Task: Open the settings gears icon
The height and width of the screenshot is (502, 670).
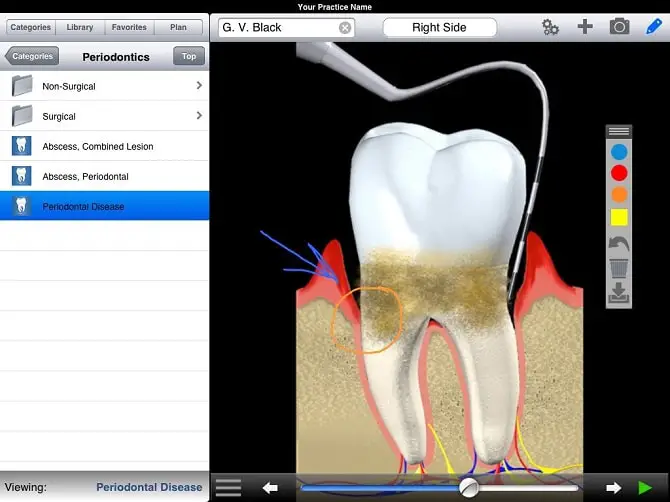Action: tap(550, 27)
